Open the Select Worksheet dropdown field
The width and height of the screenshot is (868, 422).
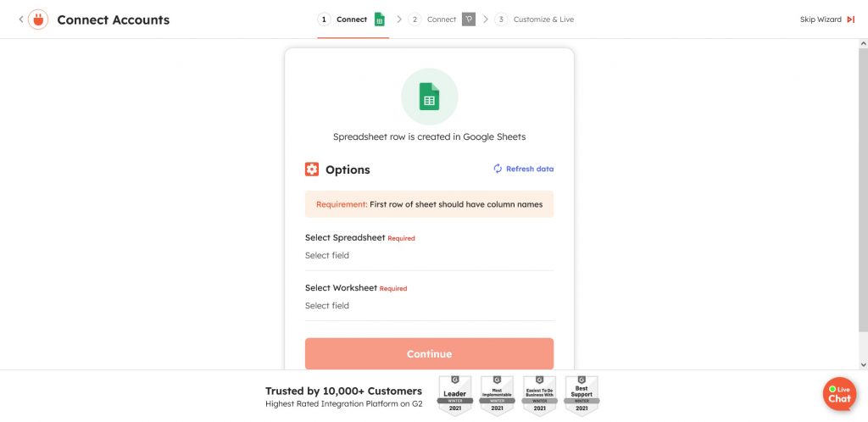429,306
